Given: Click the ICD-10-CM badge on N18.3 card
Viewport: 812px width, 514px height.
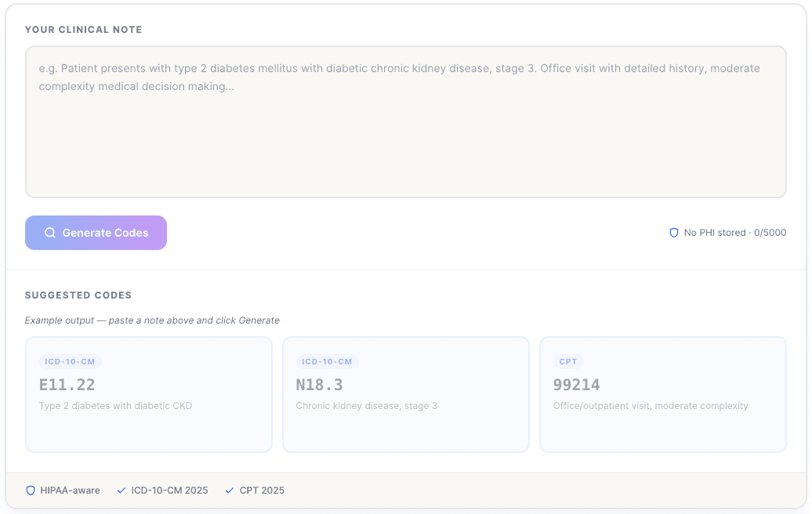Looking at the screenshot, I should pyautogui.click(x=327, y=362).
